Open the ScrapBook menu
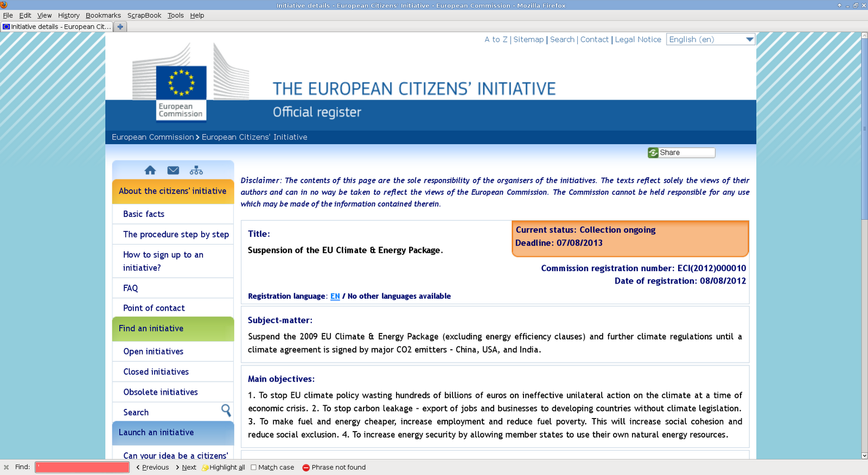 pos(144,15)
